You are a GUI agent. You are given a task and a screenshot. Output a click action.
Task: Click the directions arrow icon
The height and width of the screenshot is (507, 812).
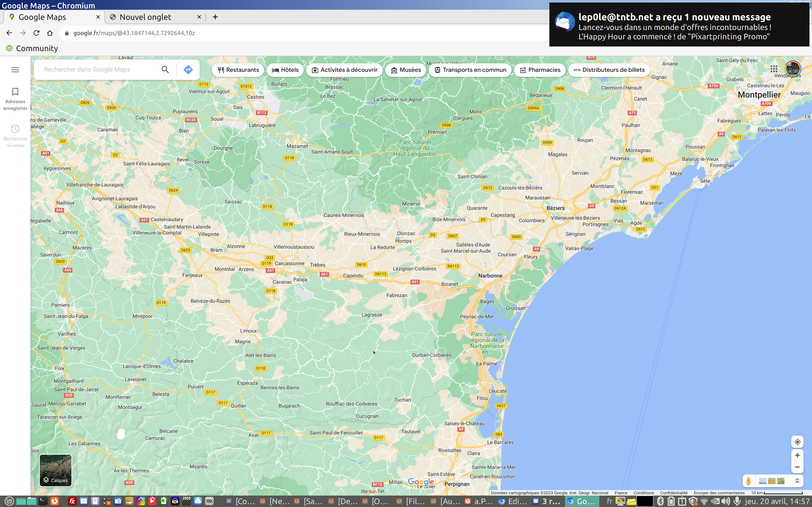(188, 70)
